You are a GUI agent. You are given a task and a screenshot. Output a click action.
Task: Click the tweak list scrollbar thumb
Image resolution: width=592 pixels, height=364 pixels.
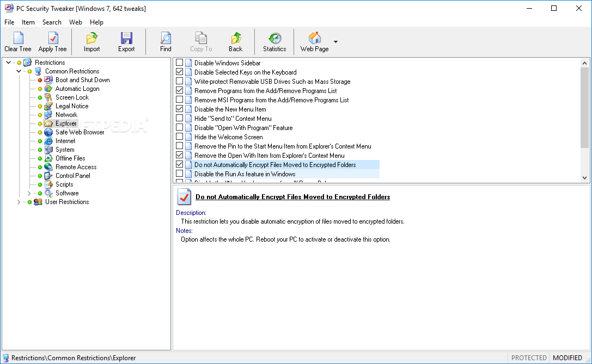click(x=584, y=108)
